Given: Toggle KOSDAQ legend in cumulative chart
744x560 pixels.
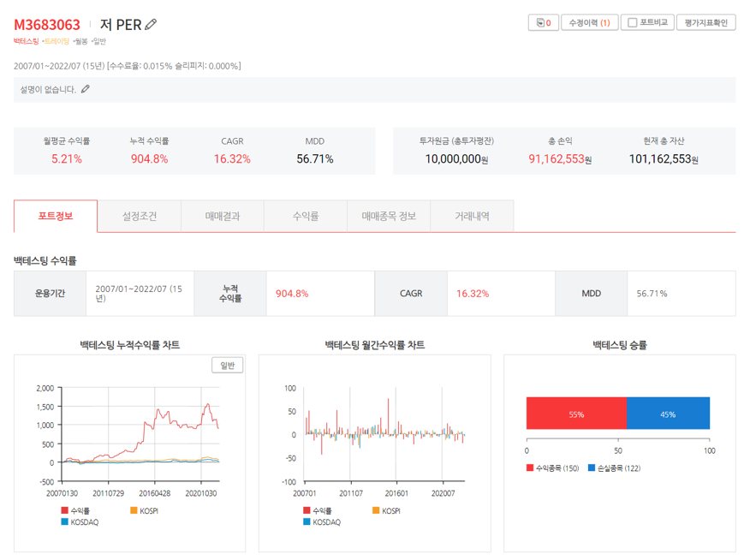Looking at the screenshot, I should tap(80, 522).
